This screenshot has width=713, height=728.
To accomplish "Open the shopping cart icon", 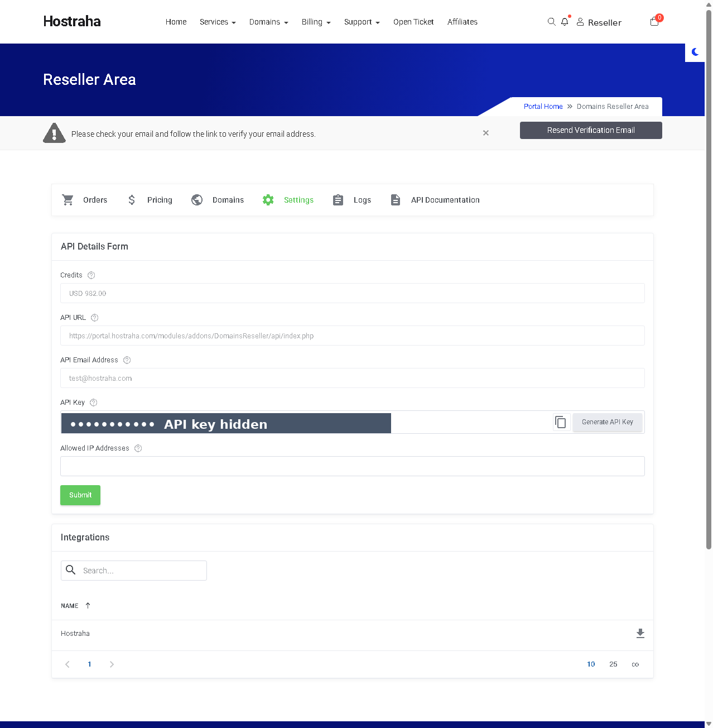I will coord(654,22).
